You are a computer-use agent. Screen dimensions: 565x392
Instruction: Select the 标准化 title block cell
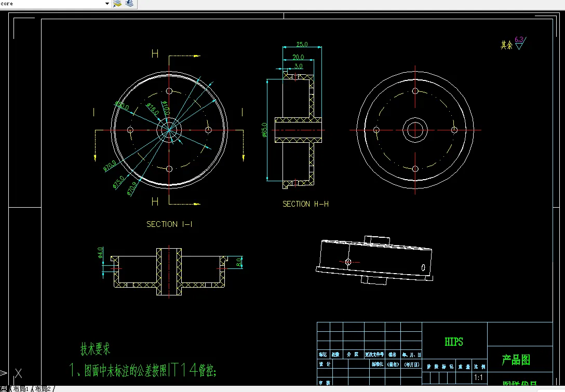pos(377,364)
